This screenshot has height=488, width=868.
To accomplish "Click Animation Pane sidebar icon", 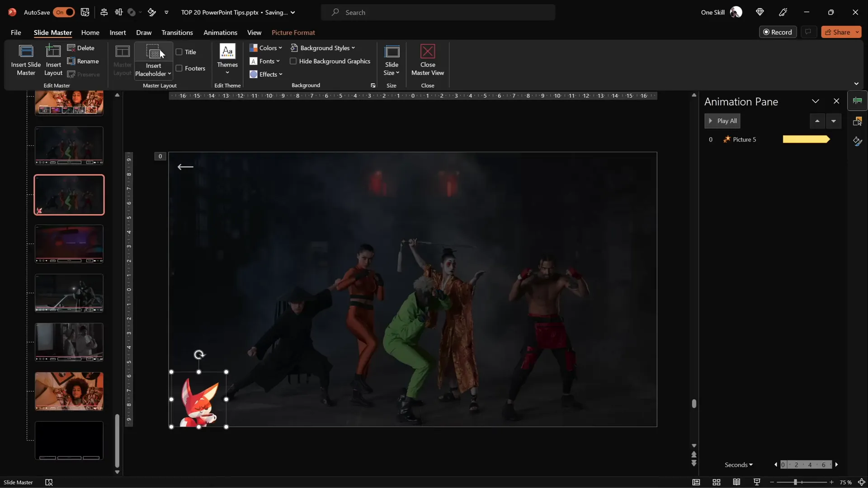I will click(x=858, y=101).
